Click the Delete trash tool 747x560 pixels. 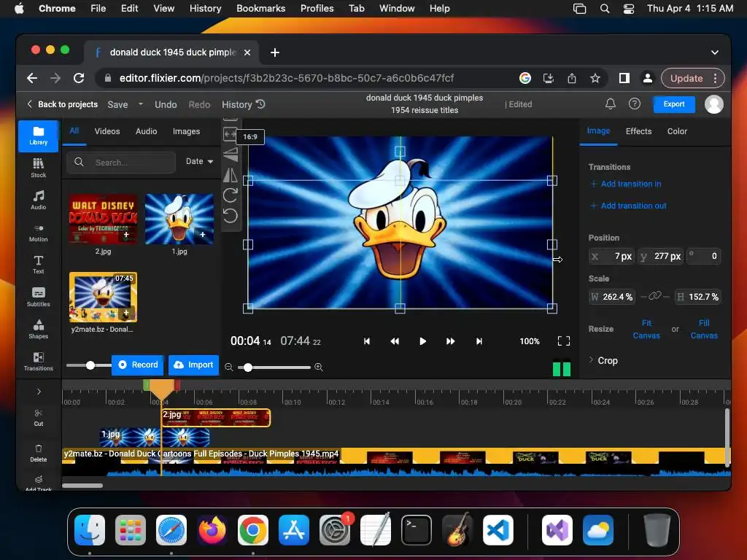[x=38, y=454]
